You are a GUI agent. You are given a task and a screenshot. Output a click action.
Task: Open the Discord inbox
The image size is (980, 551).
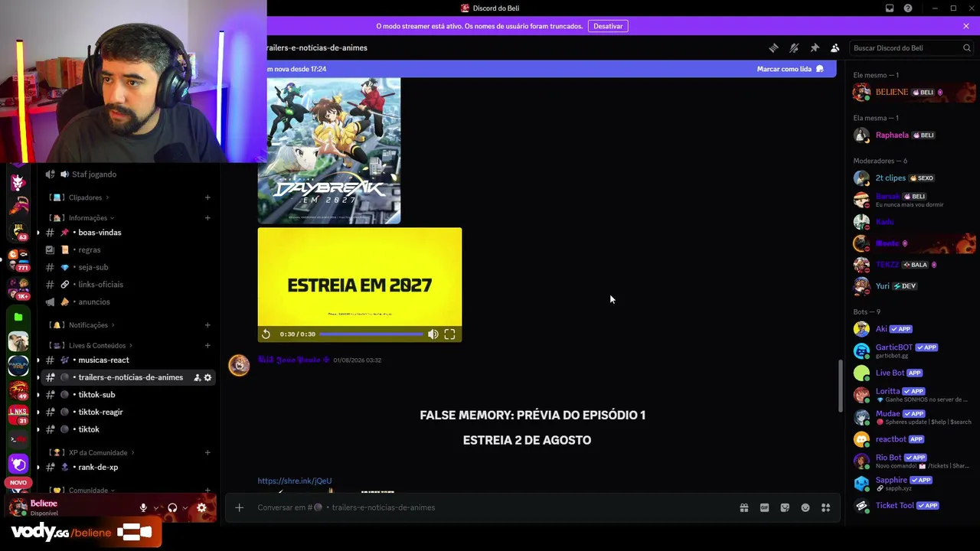[890, 8]
